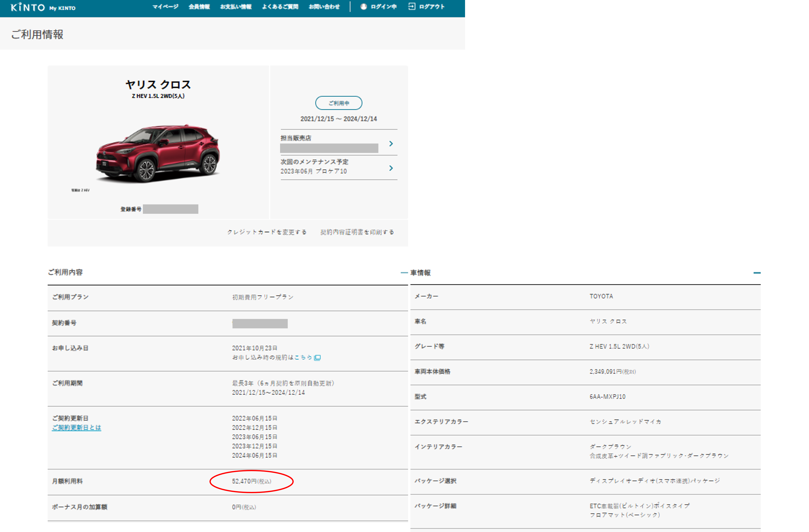Open the 会員情報 menu item
The width and height of the screenshot is (809, 532).
click(x=199, y=7)
